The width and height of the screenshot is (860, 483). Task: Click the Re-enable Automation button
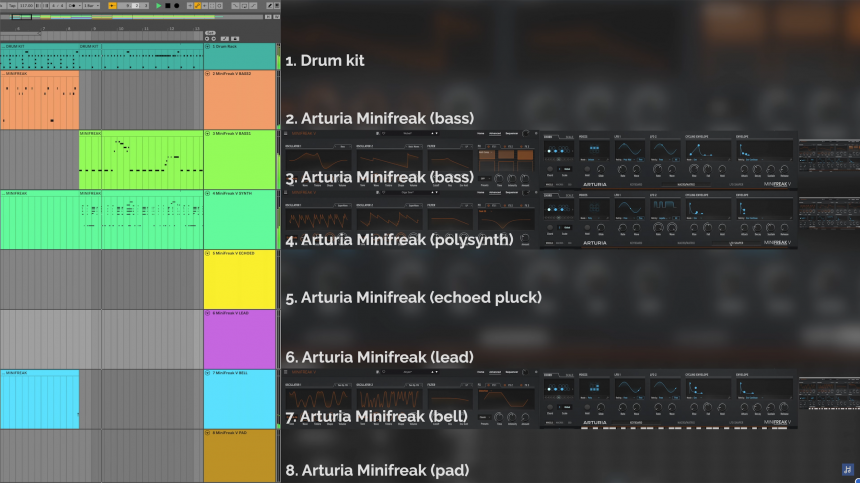205,5
